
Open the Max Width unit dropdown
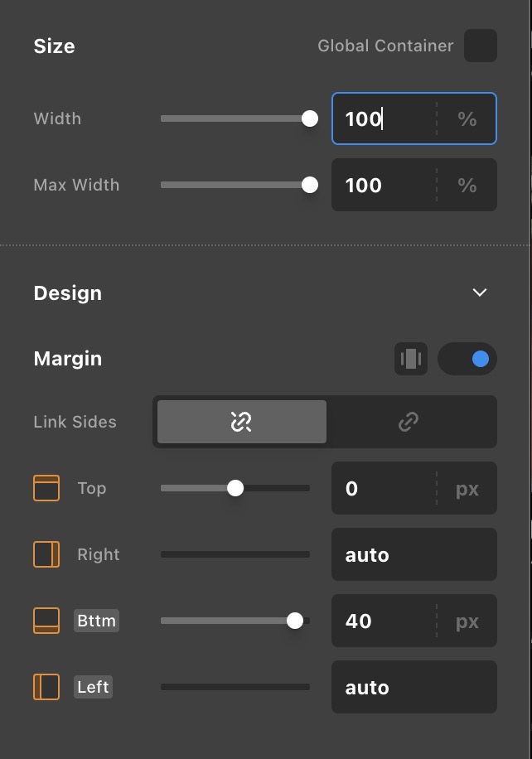(467, 185)
